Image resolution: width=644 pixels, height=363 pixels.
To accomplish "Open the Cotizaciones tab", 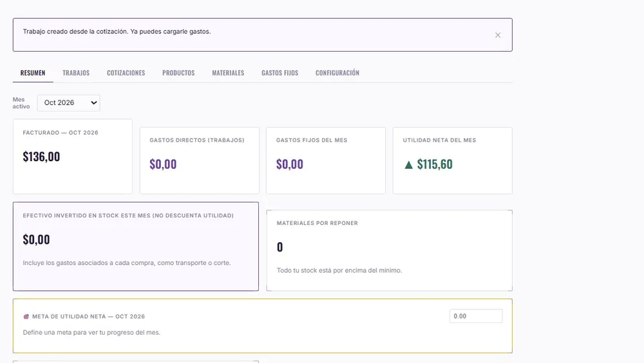I will click(126, 73).
